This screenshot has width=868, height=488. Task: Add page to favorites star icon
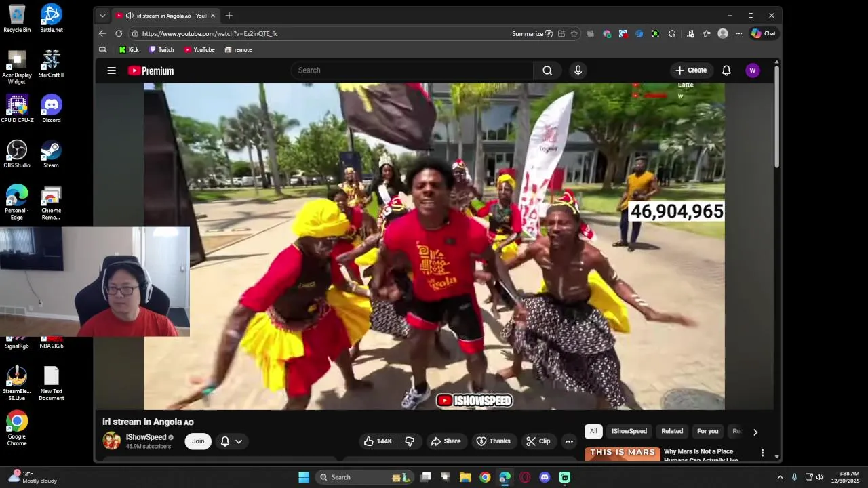click(574, 33)
